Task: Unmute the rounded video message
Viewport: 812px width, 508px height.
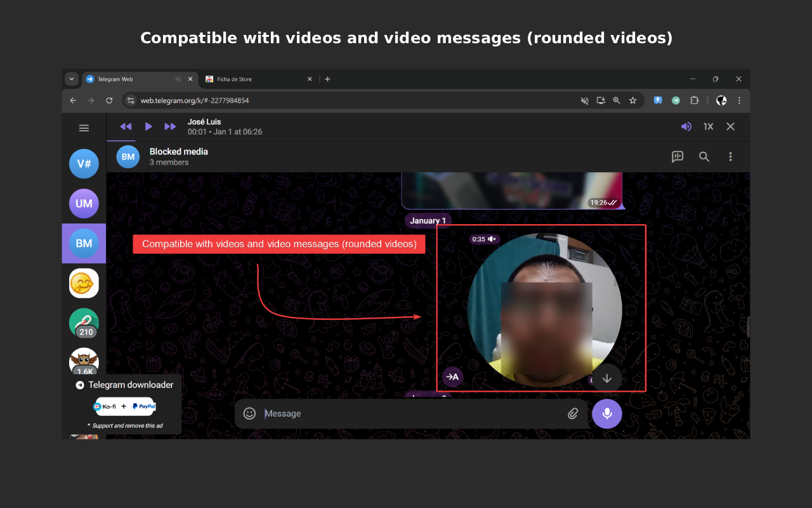Action: [493, 239]
